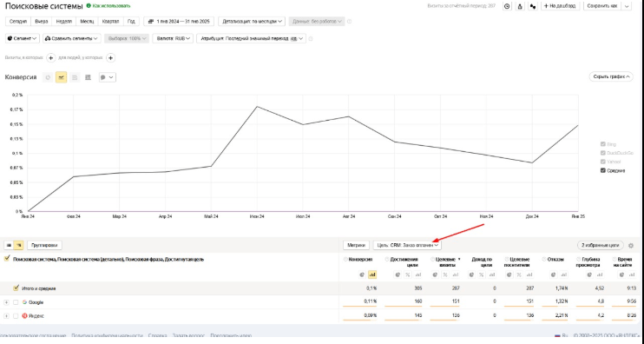644x344 pixels.
Task: Switch chart to stacked area view icon
Action: click(x=75, y=77)
